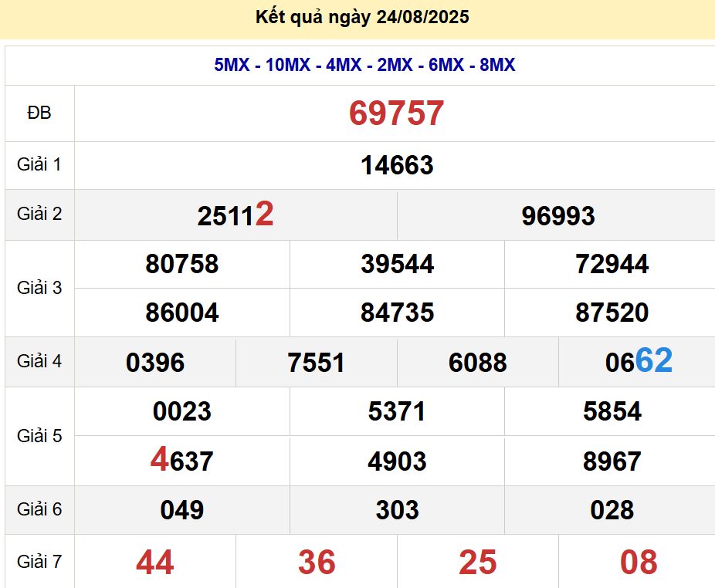Select number 87520 in Giải 3
Screen dimensions: 715x588
click(x=609, y=313)
